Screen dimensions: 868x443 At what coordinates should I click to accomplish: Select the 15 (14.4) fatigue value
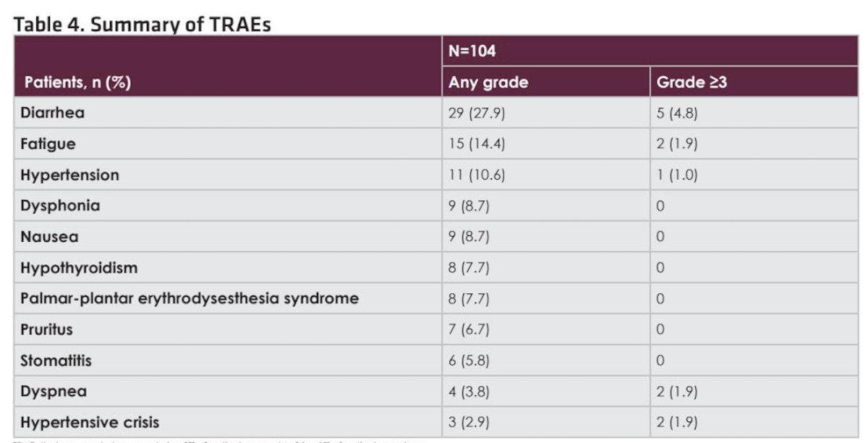tap(477, 144)
